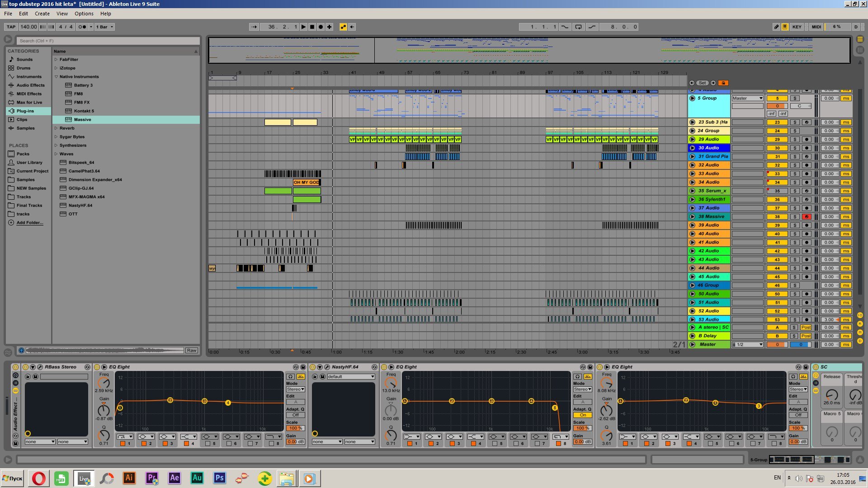
Task: Click the Add Folder link
Action: tap(30, 222)
